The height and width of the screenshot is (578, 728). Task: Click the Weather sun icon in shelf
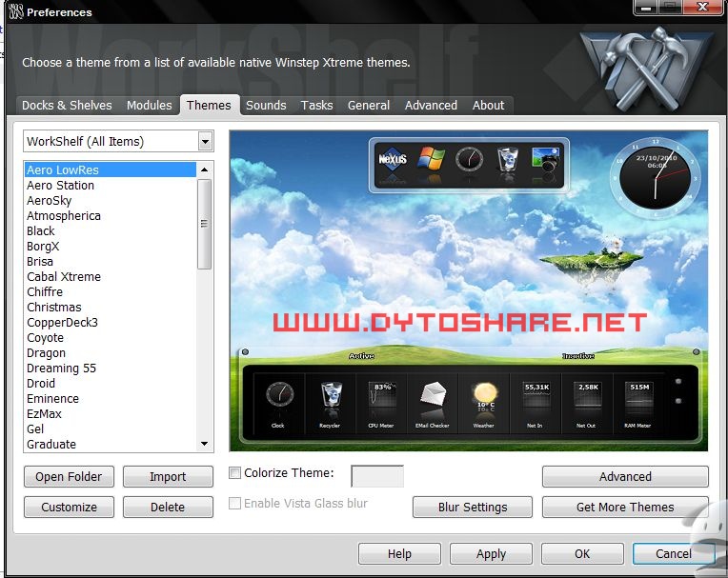(x=484, y=395)
